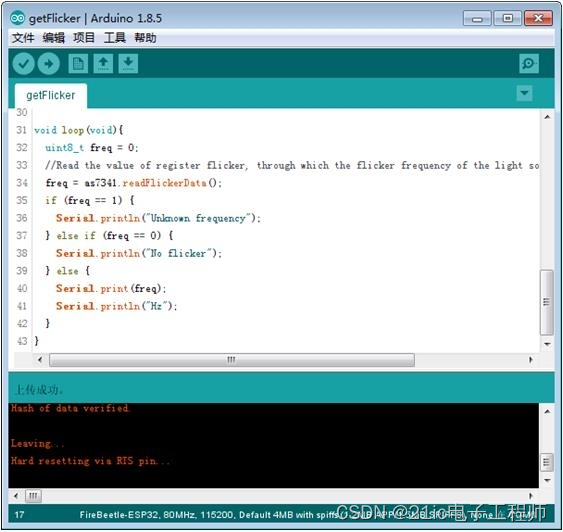Open a sketch with the Open icon
563x532 pixels.
[x=103, y=64]
